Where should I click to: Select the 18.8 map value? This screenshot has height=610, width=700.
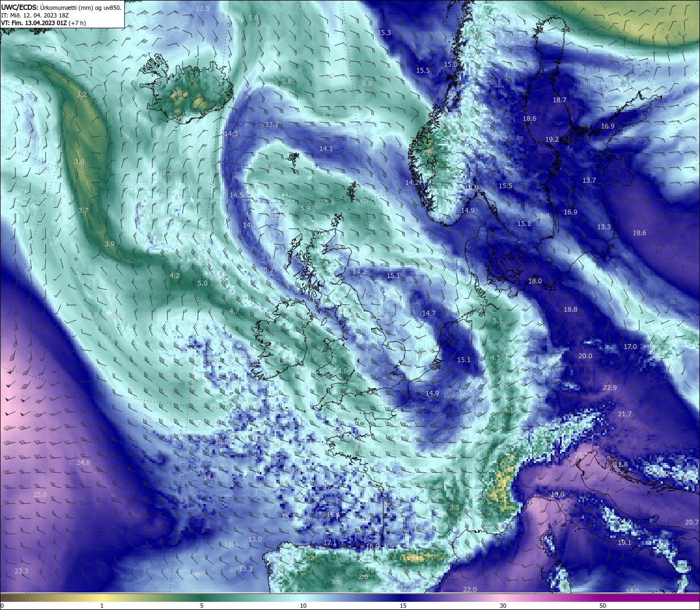pos(570,310)
